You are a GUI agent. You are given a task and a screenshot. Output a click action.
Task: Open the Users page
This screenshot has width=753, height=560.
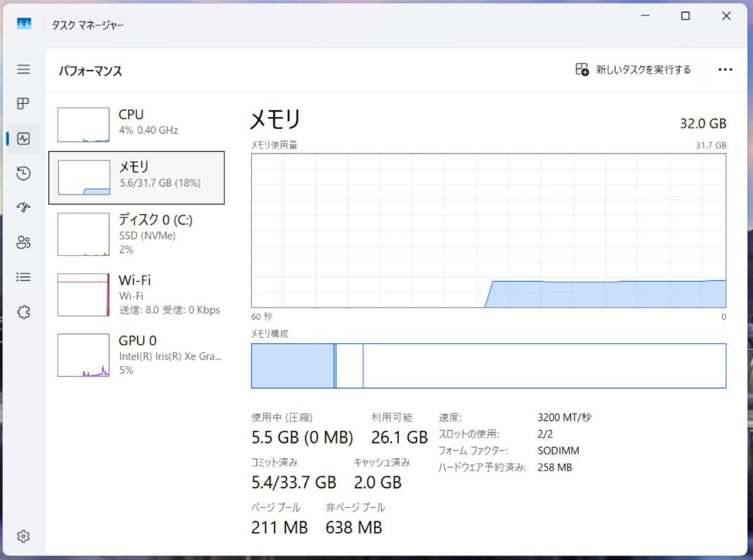click(23, 242)
